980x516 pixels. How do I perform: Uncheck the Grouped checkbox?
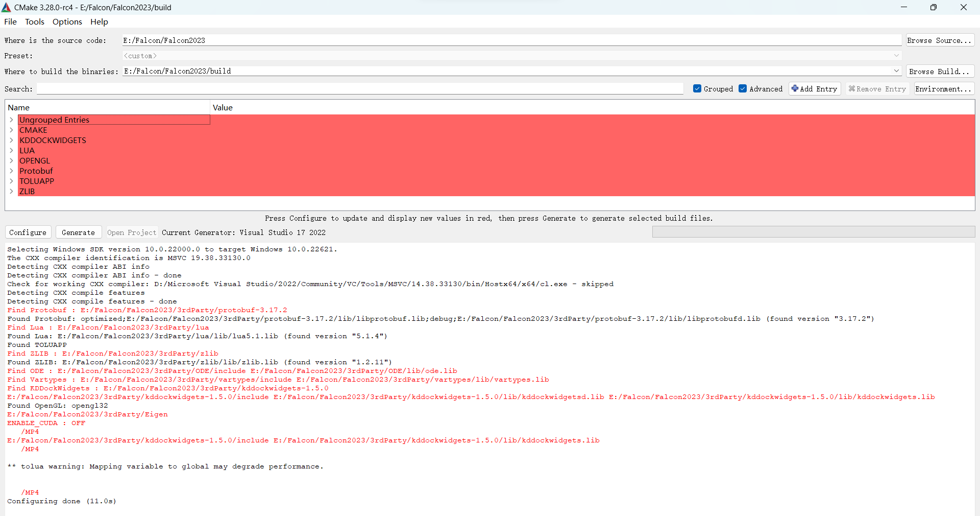[697, 89]
